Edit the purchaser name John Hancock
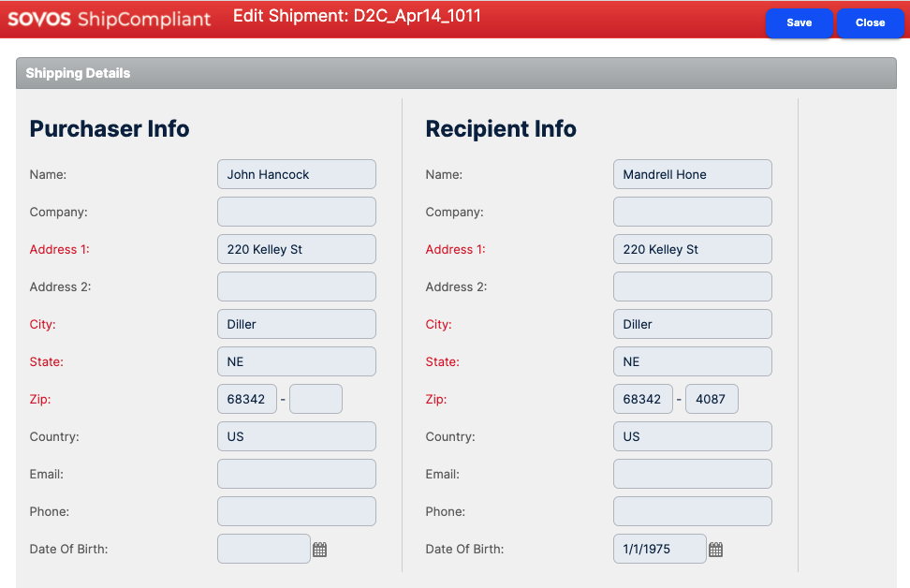Viewport: 910px width, 588px height. click(x=296, y=174)
